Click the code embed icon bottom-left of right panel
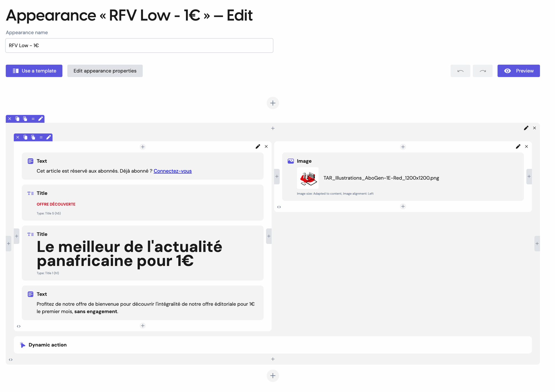The width and height of the screenshot is (555, 392). pyautogui.click(x=279, y=207)
